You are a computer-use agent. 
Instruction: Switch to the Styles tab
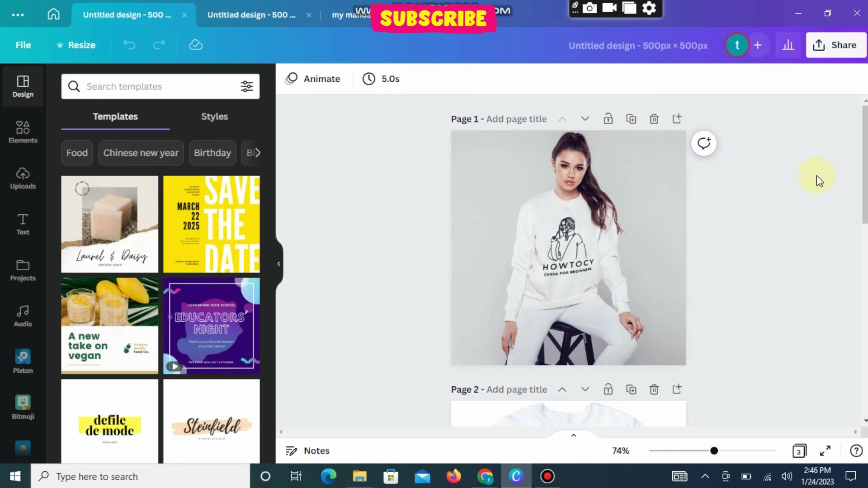(x=214, y=117)
